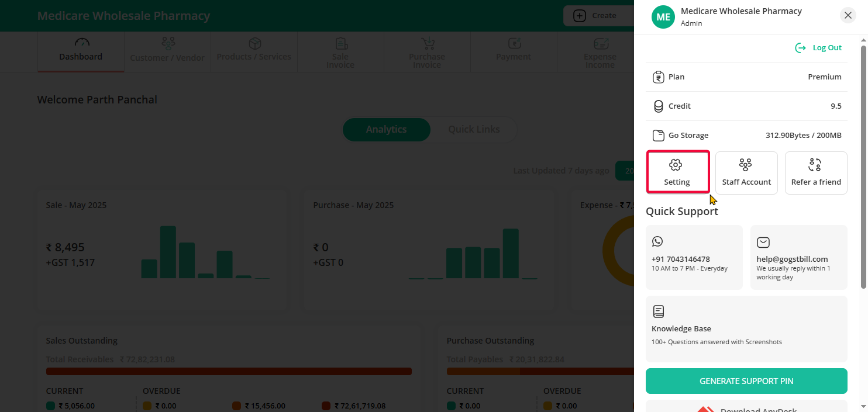
Task: Click the Go Storage usage row
Action: pyautogui.click(x=746, y=136)
